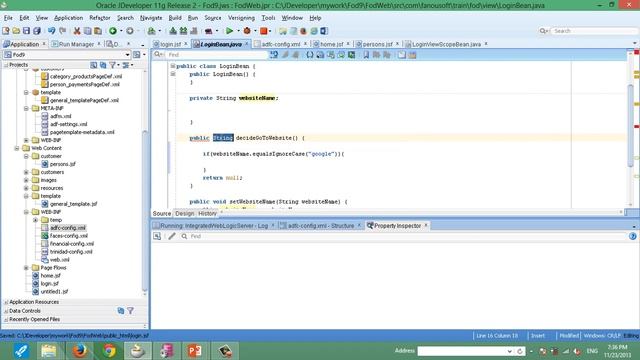The width and height of the screenshot is (640, 360).
Task: Click the Rebuild project toolbar icon
Action: [x=183, y=31]
